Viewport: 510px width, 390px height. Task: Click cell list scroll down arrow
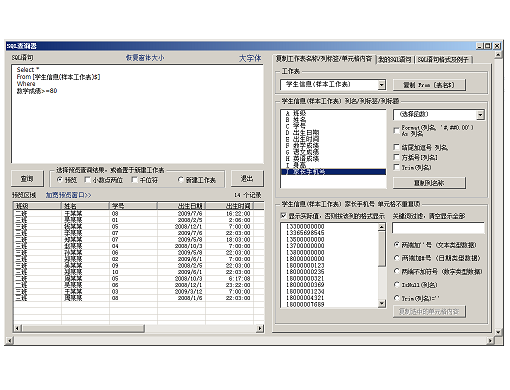(382, 303)
